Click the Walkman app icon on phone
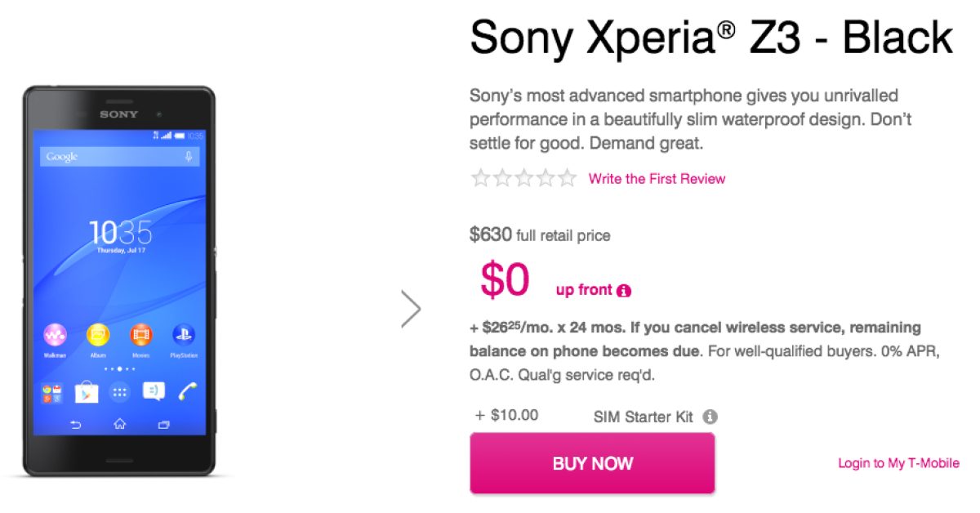Screen dimensions: 980x513 56,336
